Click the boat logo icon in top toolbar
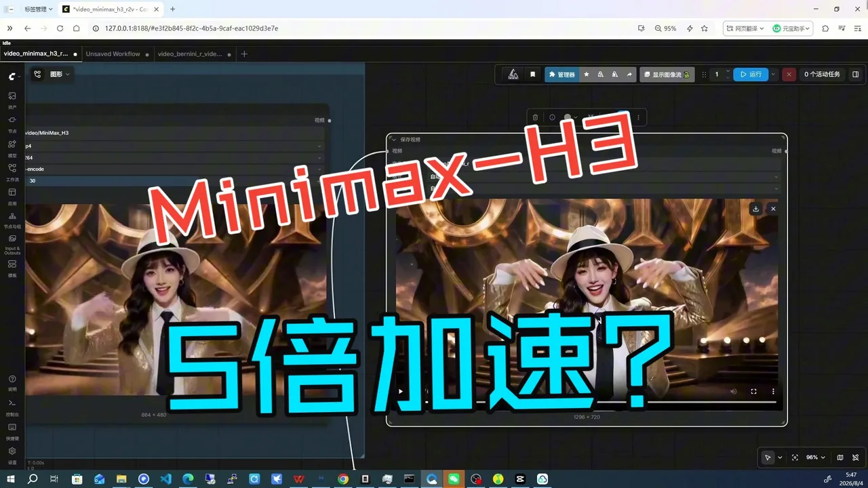Viewport: 868px width, 488px height. click(513, 75)
